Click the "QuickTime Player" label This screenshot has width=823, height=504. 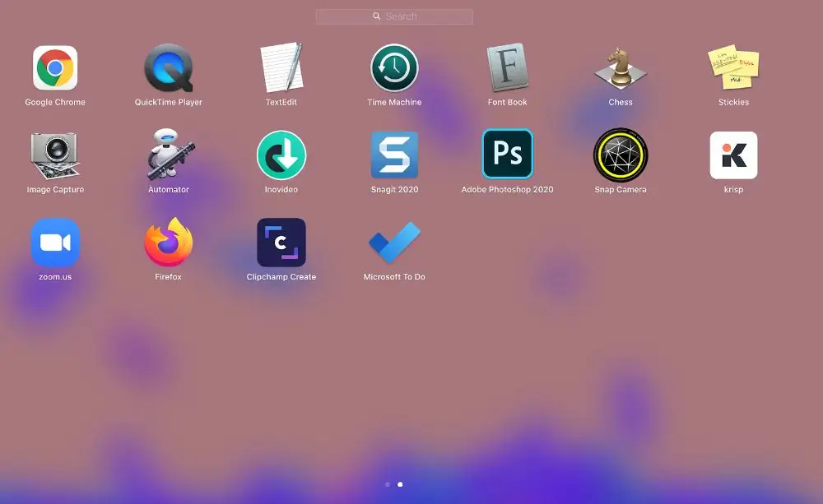[169, 102]
